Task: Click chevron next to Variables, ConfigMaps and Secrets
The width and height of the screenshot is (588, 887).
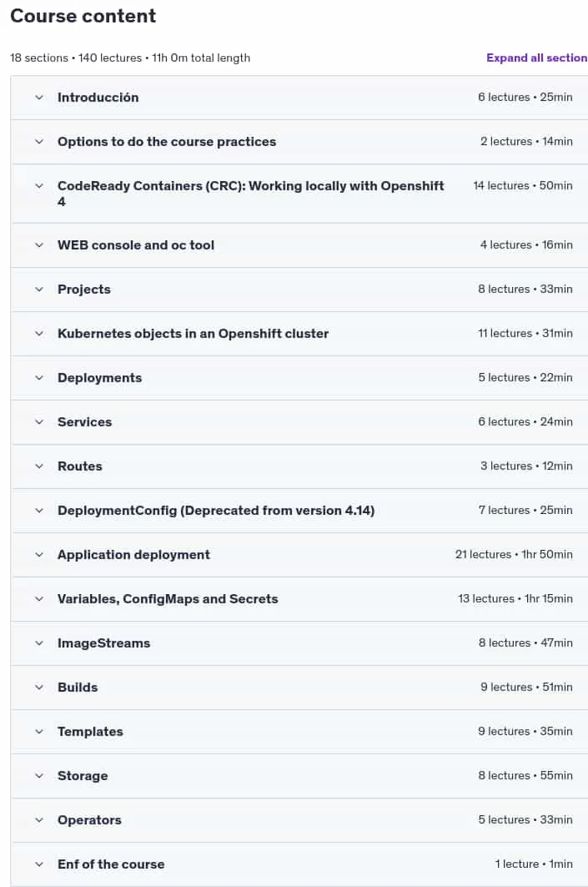Action: coord(39,598)
